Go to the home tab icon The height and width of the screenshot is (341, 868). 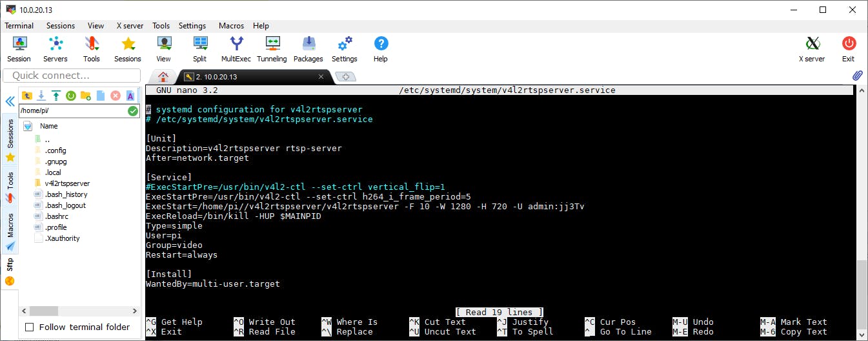163,77
